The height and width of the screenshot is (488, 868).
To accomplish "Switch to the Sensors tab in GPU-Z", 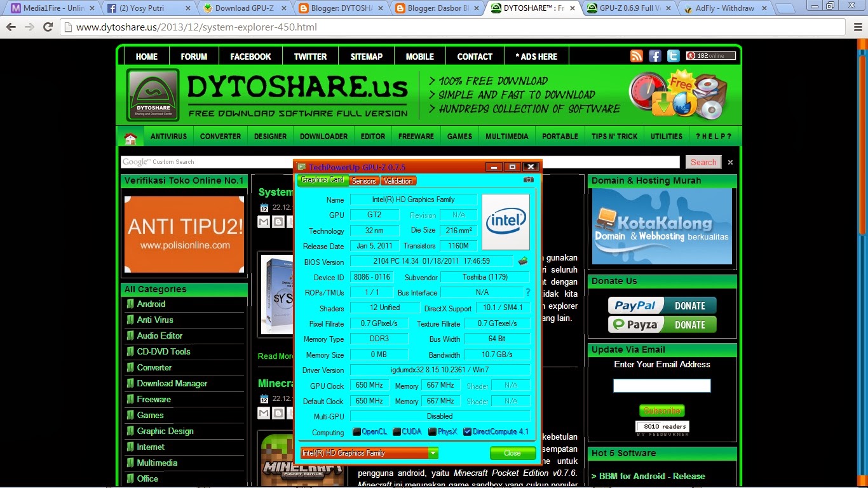I will point(364,181).
